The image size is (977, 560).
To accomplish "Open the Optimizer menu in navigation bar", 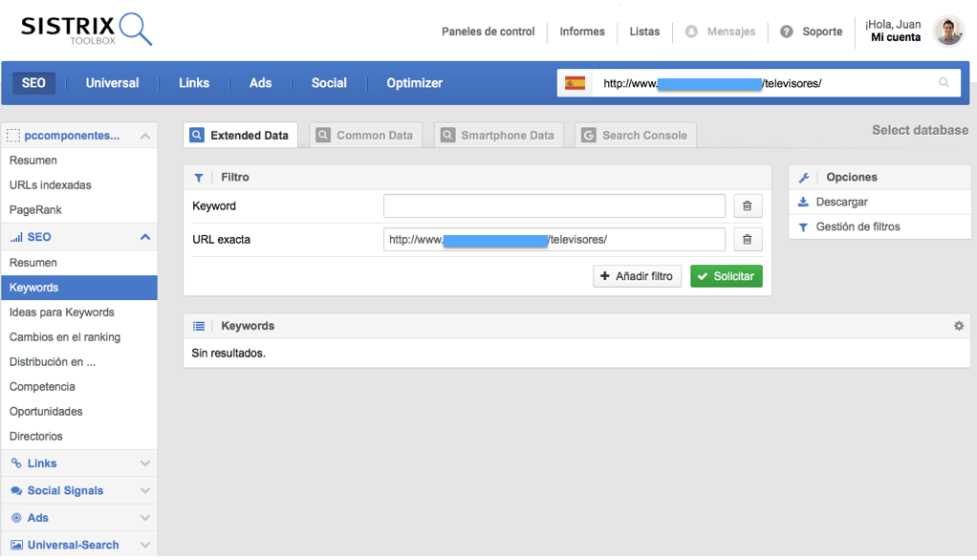I will (414, 83).
